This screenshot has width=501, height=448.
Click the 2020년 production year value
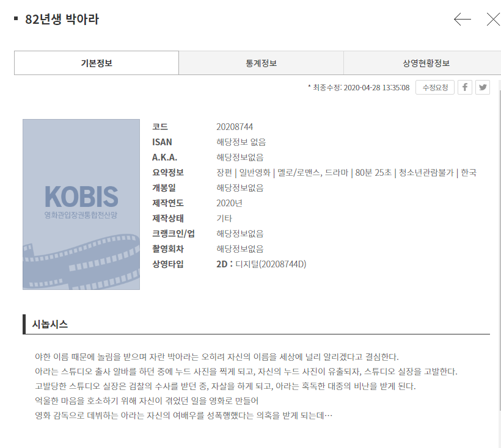coord(229,203)
